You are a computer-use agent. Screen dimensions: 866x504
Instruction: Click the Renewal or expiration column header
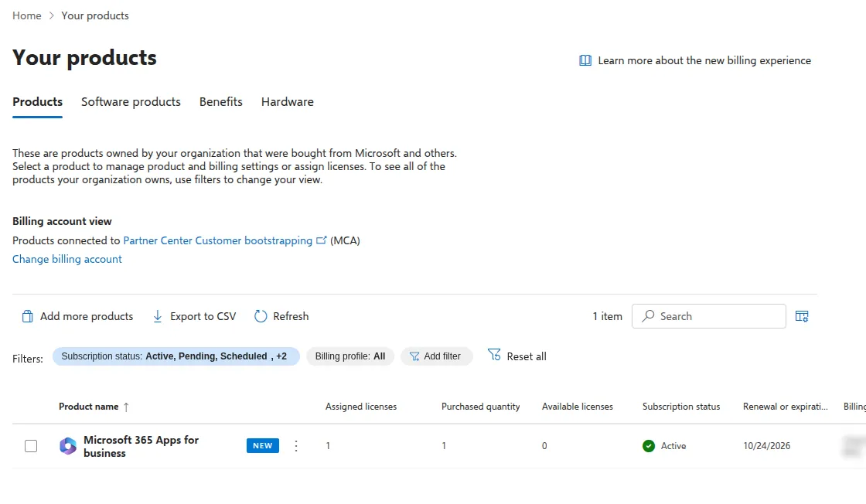(x=785, y=407)
